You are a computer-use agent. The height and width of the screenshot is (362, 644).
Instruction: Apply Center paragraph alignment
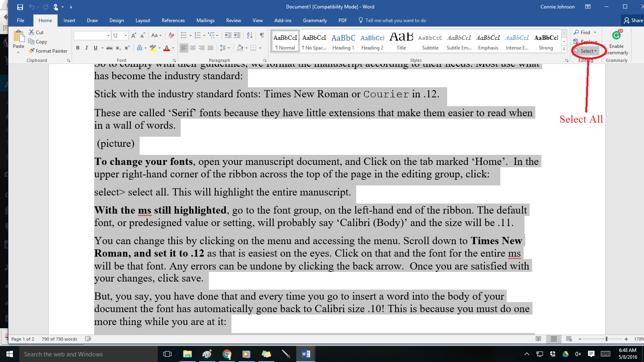coord(193,48)
